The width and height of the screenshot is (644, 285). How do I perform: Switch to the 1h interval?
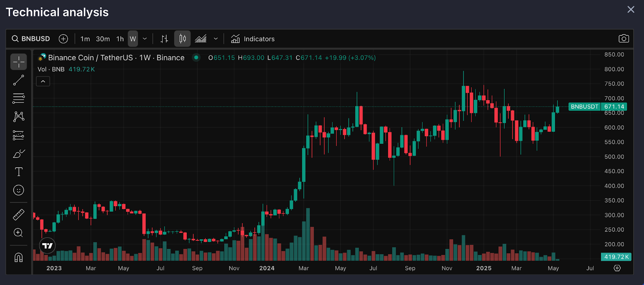(x=120, y=39)
